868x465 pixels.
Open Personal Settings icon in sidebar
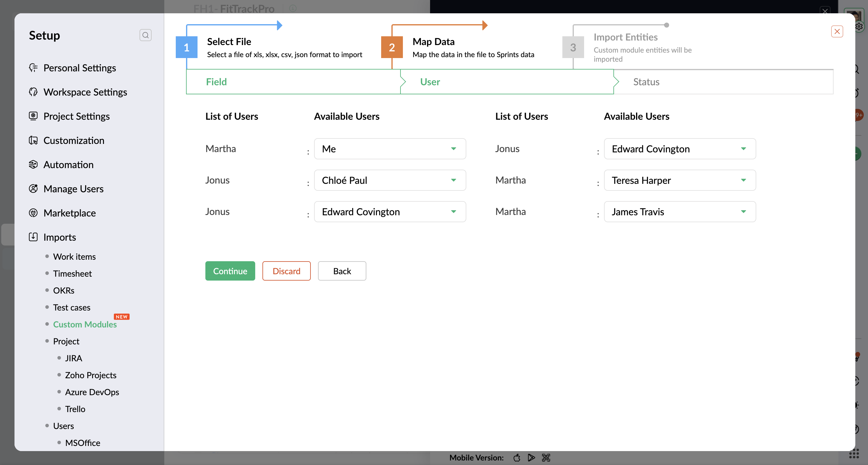(x=33, y=68)
